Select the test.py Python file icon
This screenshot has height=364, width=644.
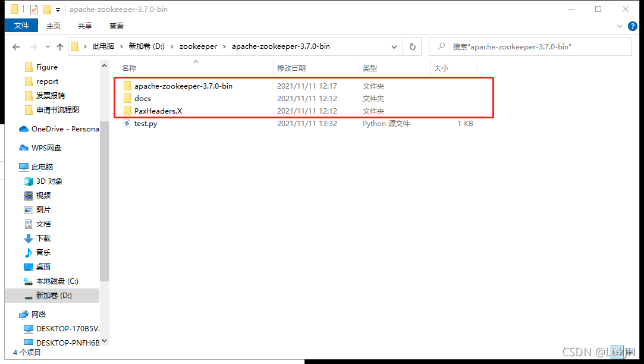[127, 123]
